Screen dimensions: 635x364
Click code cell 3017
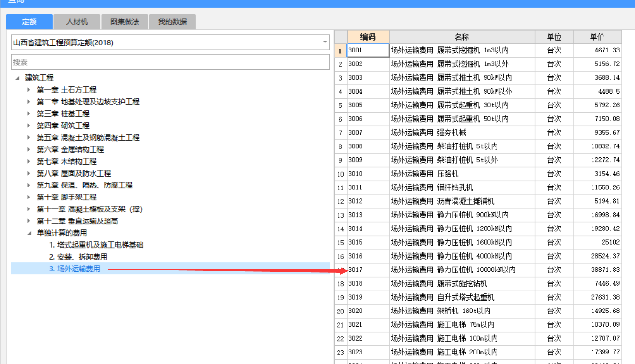pyautogui.click(x=368, y=270)
